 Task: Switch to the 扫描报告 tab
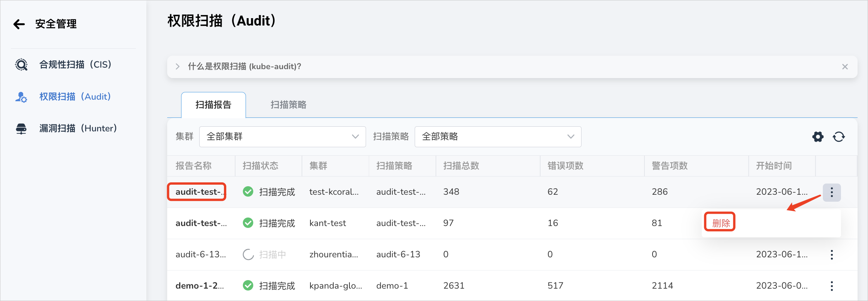[x=213, y=105]
